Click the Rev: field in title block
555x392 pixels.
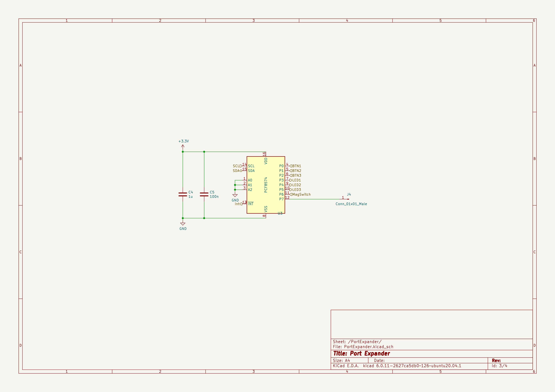[x=496, y=360]
